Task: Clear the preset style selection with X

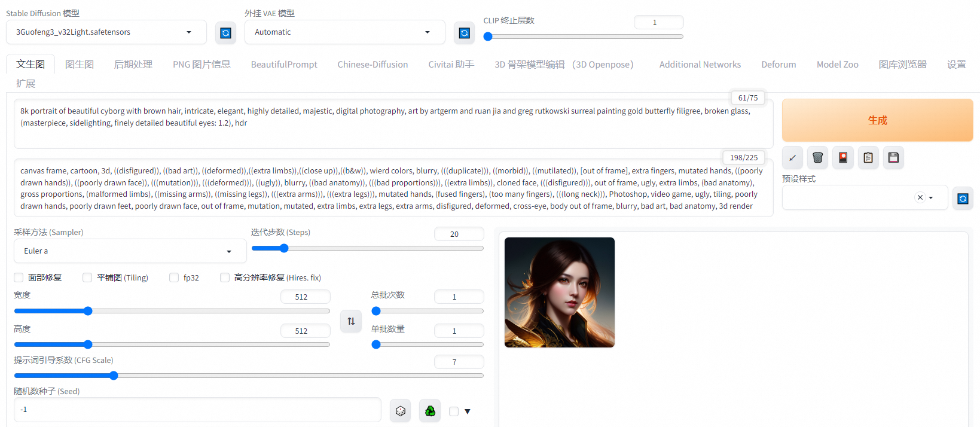Action: (x=920, y=197)
